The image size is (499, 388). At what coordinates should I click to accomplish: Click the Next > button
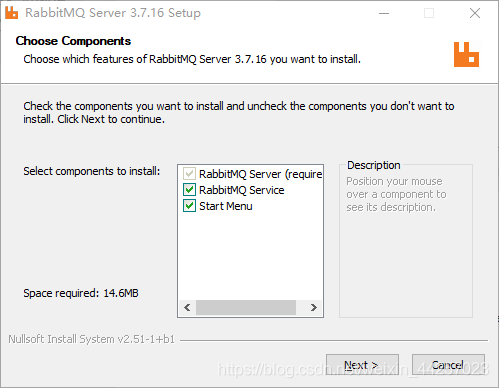coord(362,365)
